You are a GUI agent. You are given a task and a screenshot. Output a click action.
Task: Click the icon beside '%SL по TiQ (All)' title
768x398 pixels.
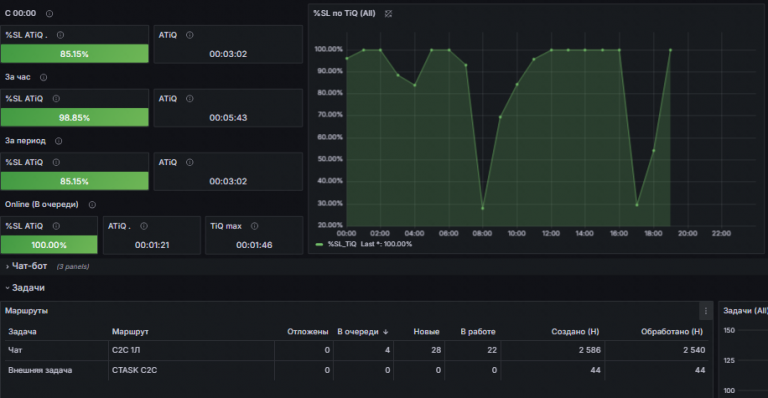pos(388,14)
